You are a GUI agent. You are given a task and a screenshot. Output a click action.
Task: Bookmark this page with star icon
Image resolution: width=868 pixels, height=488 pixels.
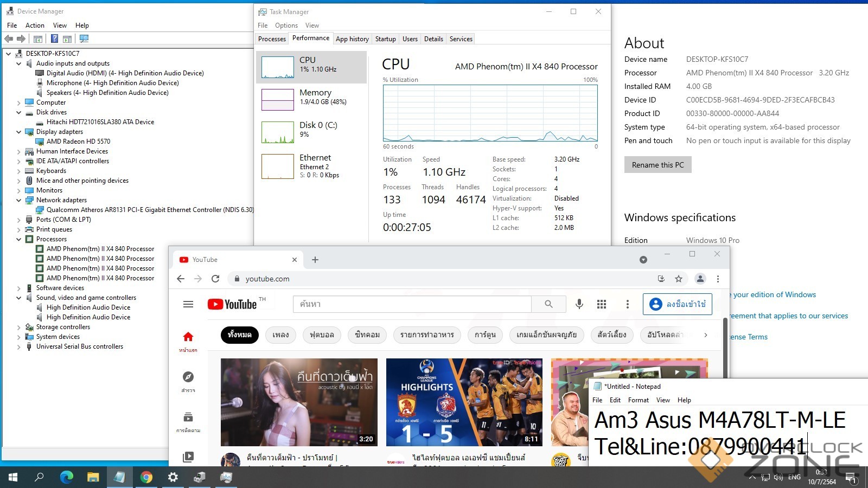678,279
